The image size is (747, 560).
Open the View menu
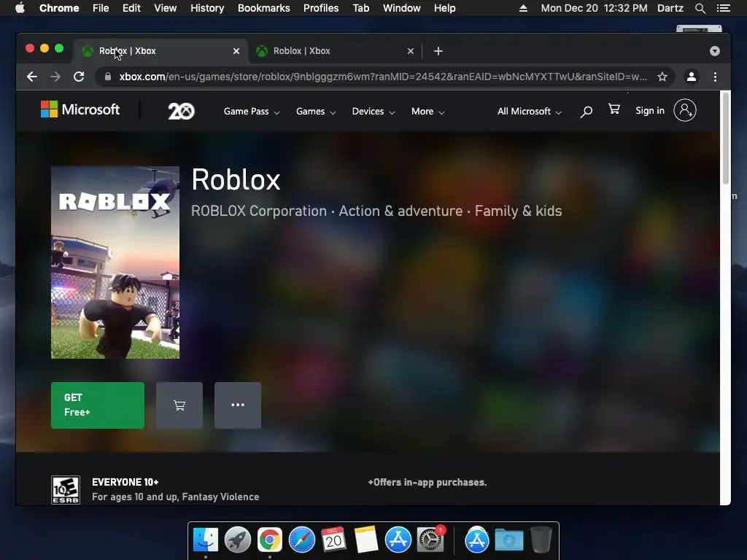[166, 8]
